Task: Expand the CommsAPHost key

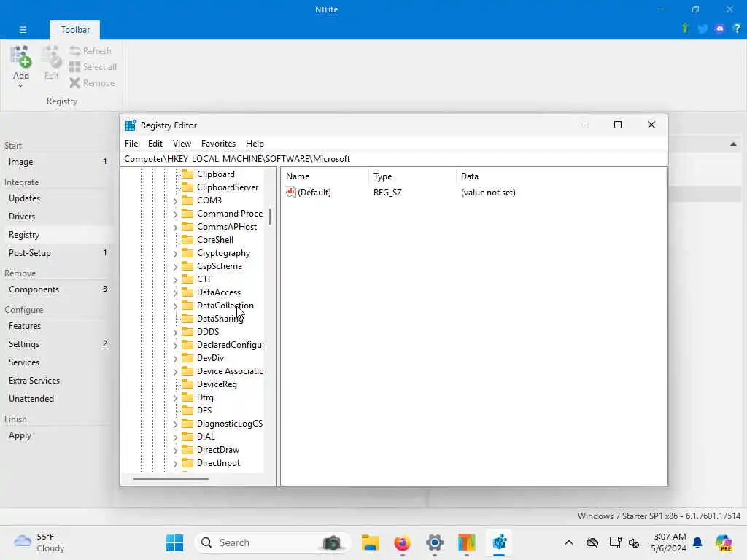Action: pyautogui.click(x=175, y=227)
